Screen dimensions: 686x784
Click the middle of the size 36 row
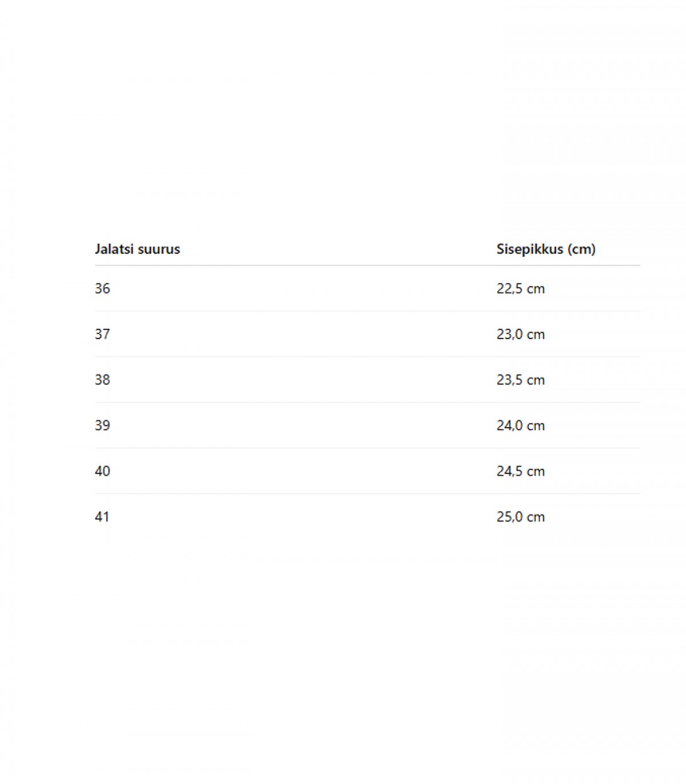[368, 289]
